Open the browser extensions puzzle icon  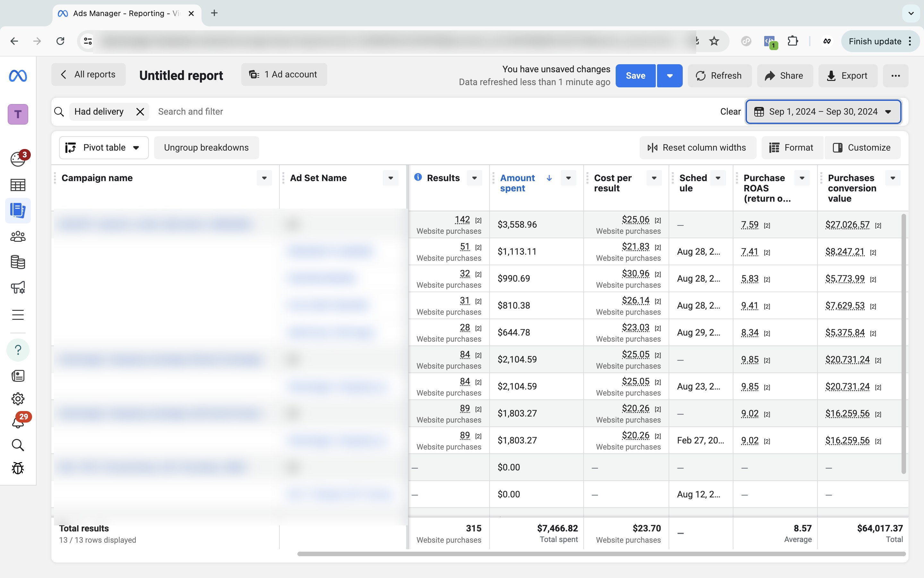(793, 41)
